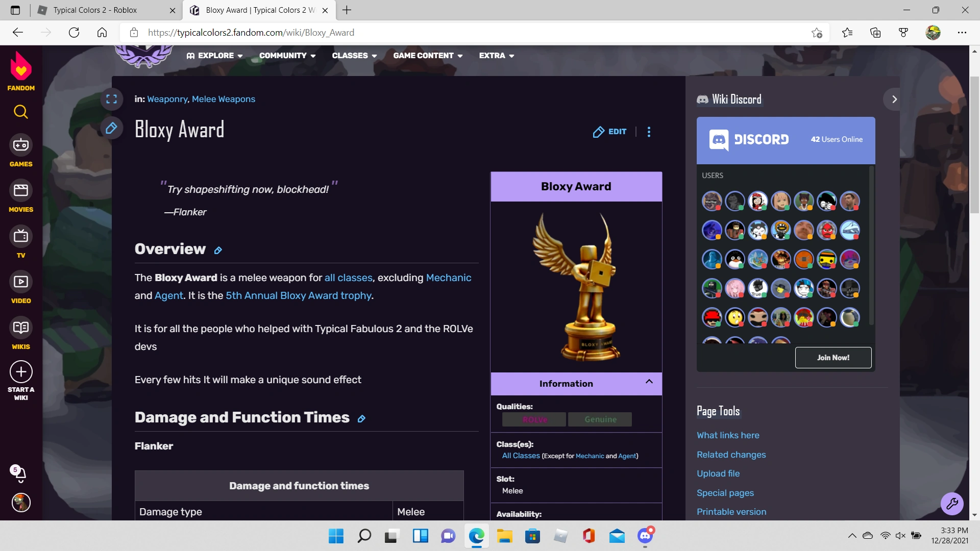Image resolution: width=980 pixels, height=551 pixels.
Task: Expand the article with the fullscreen icon
Action: click(112, 99)
